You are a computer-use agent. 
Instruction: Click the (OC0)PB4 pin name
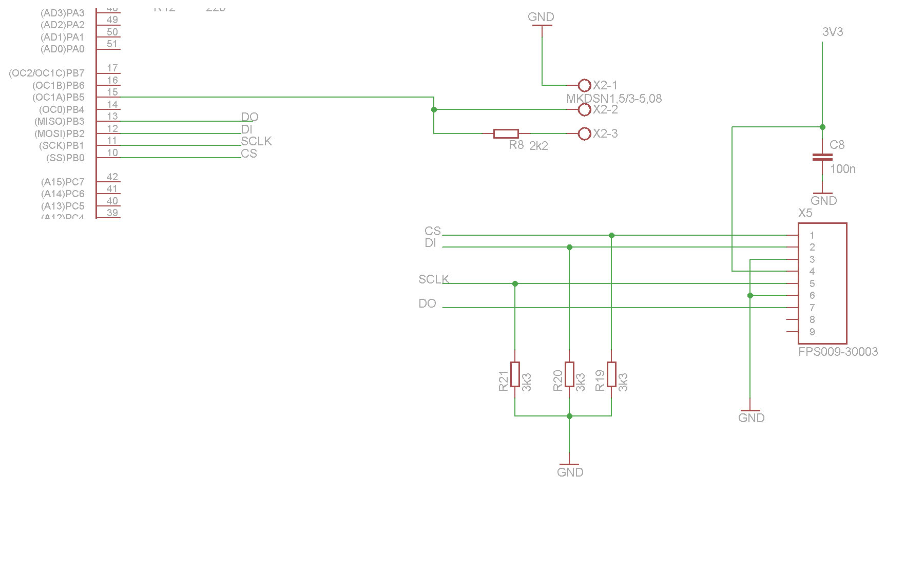[62, 109]
